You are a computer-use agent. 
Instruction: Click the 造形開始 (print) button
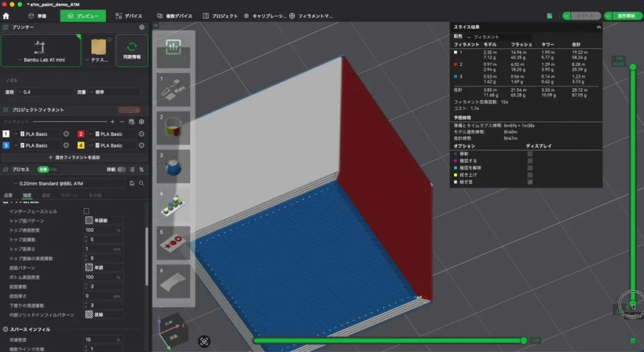coord(626,16)
